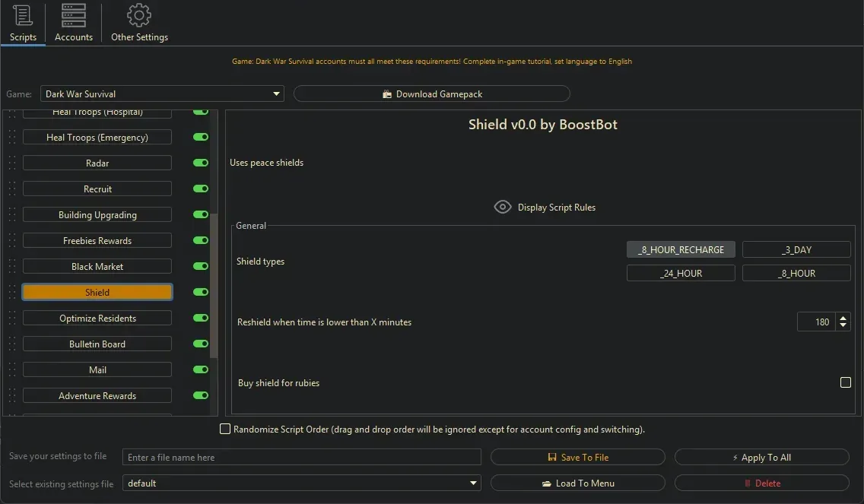Toggle the Black Market switch

click(x=201, y=267)
